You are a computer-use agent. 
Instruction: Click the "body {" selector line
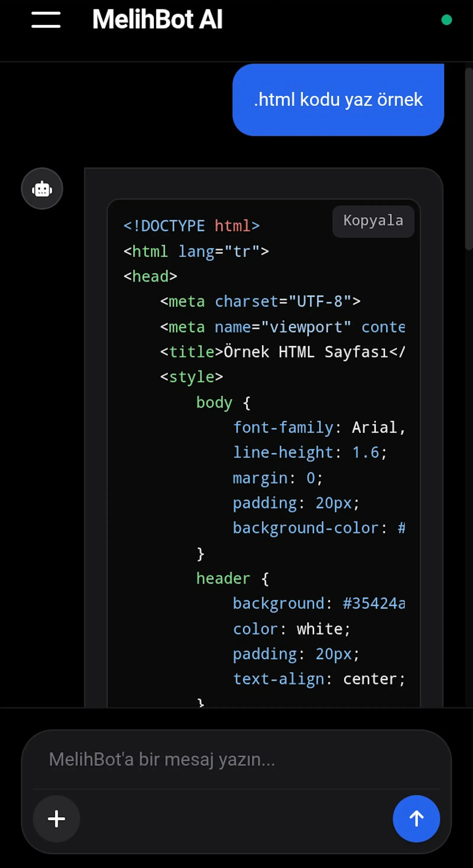[223, 402]
